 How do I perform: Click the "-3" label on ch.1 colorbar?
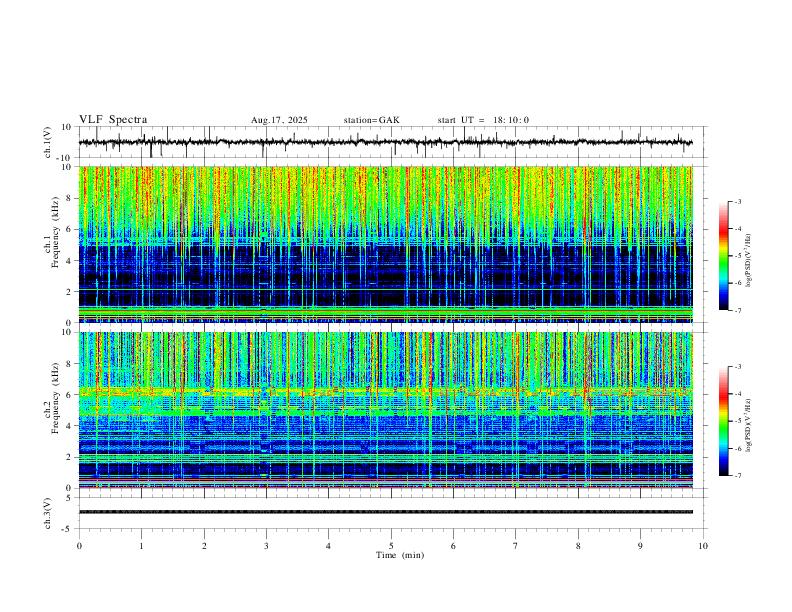click(x=737, y=201)
